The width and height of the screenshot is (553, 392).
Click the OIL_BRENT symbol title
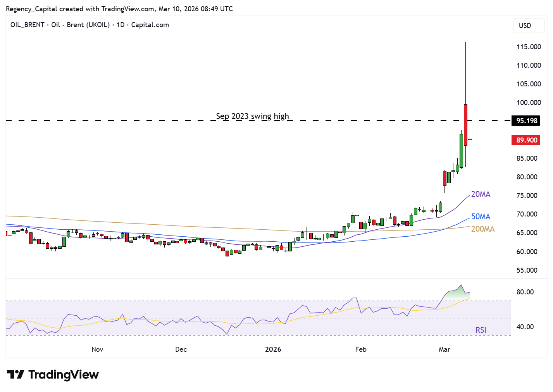pyautogui.click(x=90, y=25)
